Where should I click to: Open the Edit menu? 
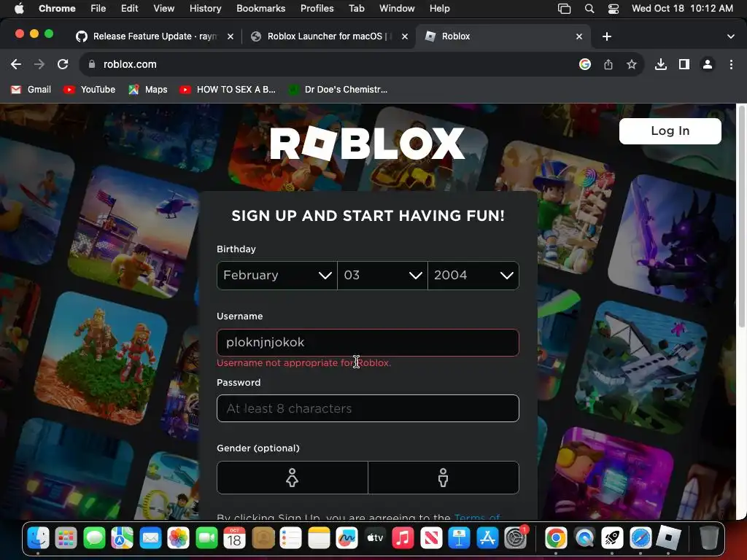129,9
